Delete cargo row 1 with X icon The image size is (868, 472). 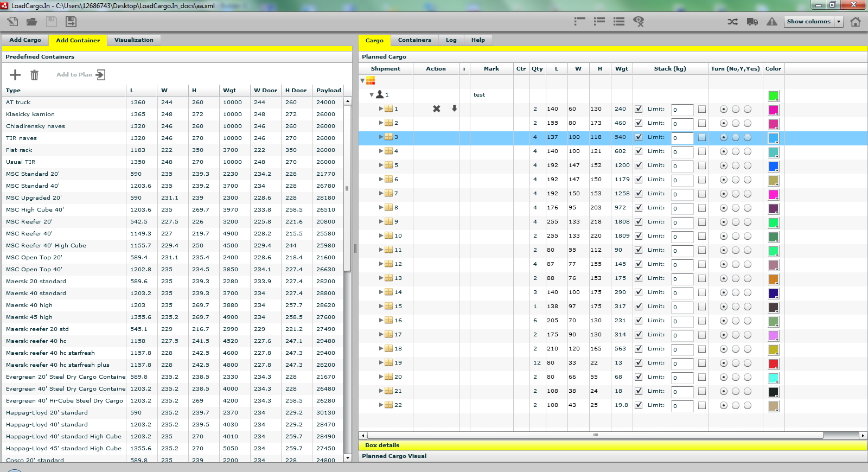(x=436, y=109)
